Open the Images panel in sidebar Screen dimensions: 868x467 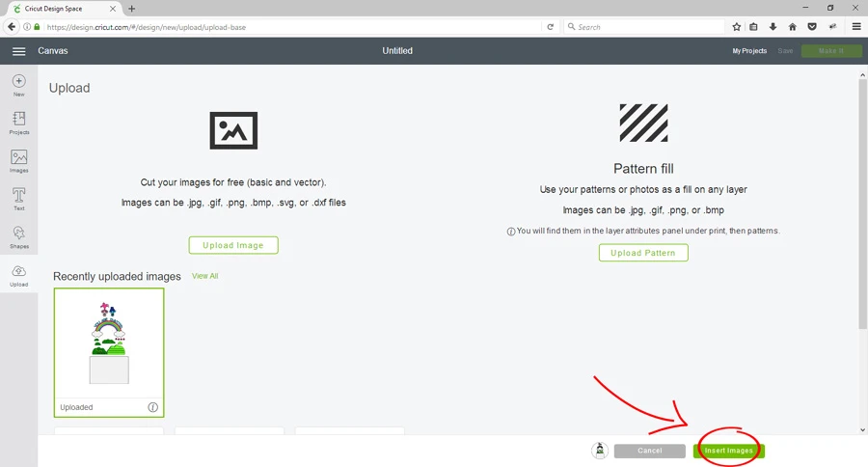click(19, 161)
